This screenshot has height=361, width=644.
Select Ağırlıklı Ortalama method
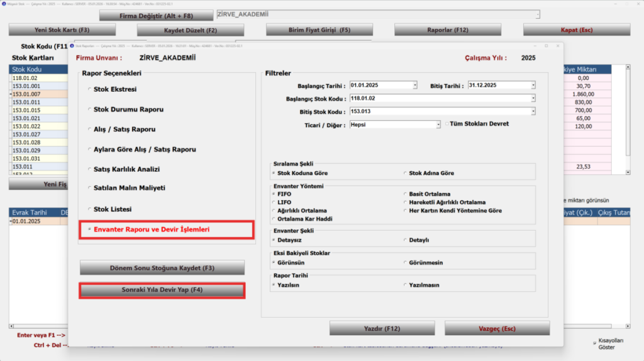pyautogui.click(x=300, y=210)
